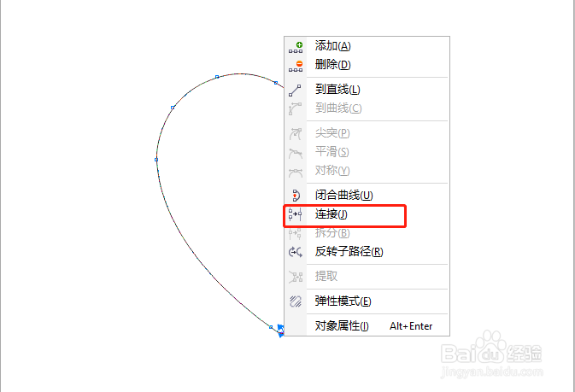Click the to-line segment icon

coord(295,91)
